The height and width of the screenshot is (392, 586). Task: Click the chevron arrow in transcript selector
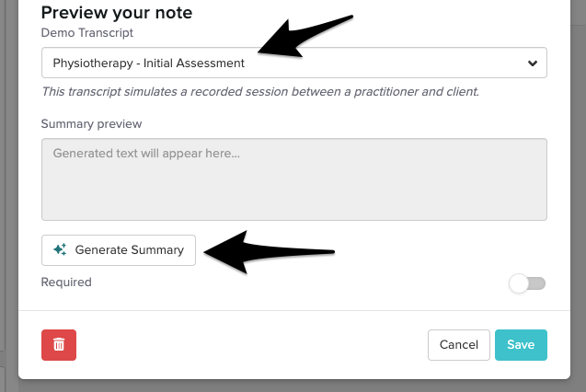pyautogui.click(x=532, y=63)
